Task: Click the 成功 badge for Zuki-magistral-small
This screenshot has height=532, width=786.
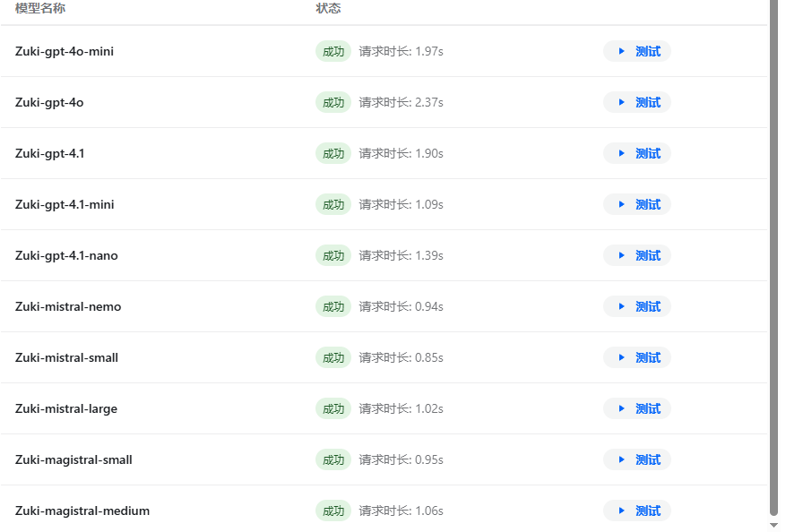Action: click(333, 460)
